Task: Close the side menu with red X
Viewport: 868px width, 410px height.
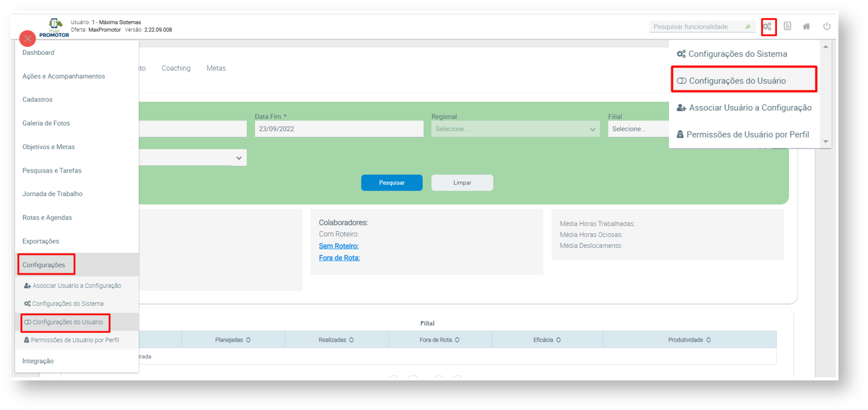Action: click(x=28, y=38)
